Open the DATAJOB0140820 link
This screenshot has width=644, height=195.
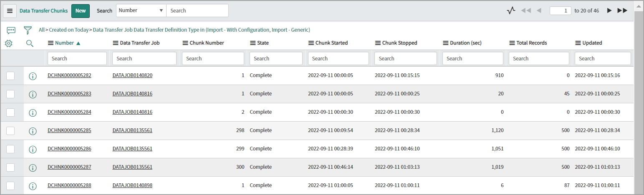coord(132,75)
